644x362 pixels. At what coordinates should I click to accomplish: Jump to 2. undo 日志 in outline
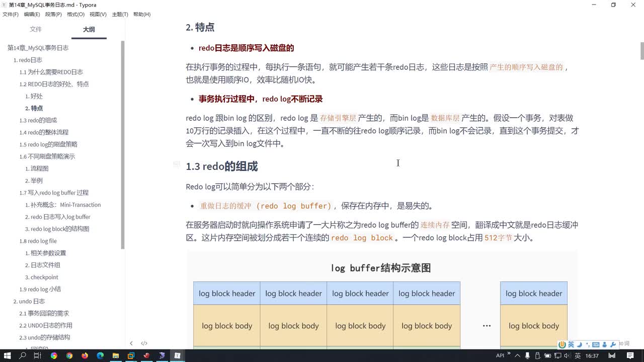(29, 301)
